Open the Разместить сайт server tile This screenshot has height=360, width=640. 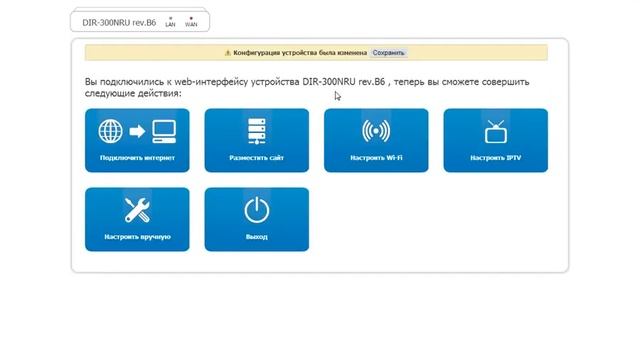pyautogui.click(x=257, y=140)
